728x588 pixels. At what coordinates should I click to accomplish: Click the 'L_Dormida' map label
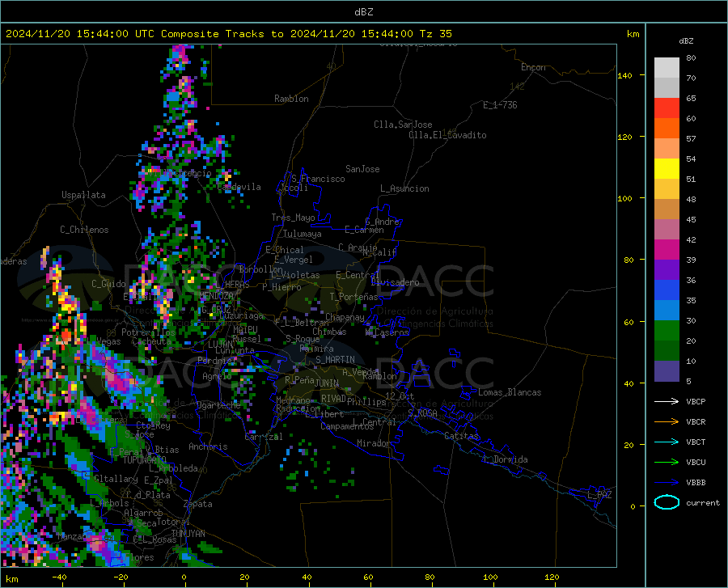click(506, 459)
